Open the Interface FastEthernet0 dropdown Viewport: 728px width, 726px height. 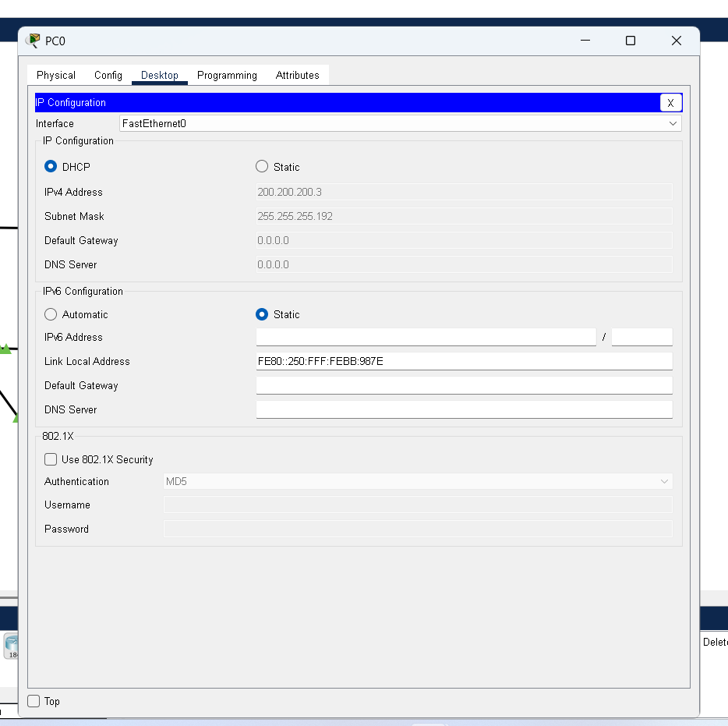click(x=400, y=123)
